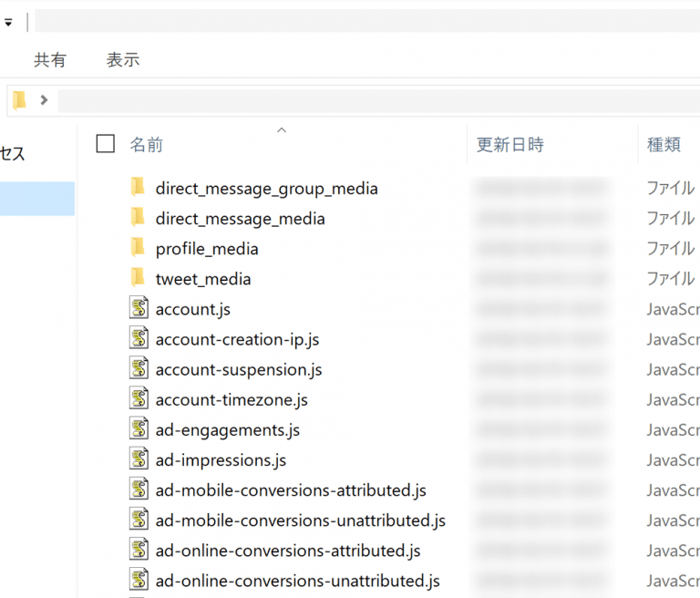
Task: Click the account.js script file icon
Action: (139, 308)
